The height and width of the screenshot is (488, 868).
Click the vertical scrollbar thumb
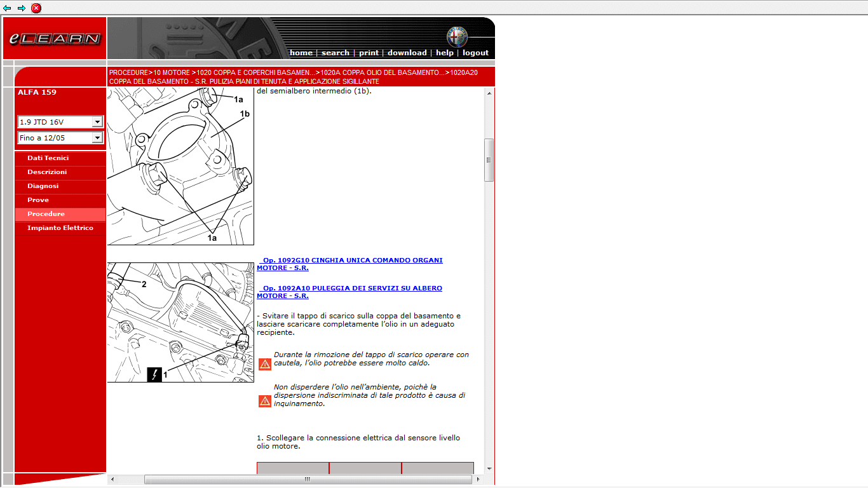489,160
